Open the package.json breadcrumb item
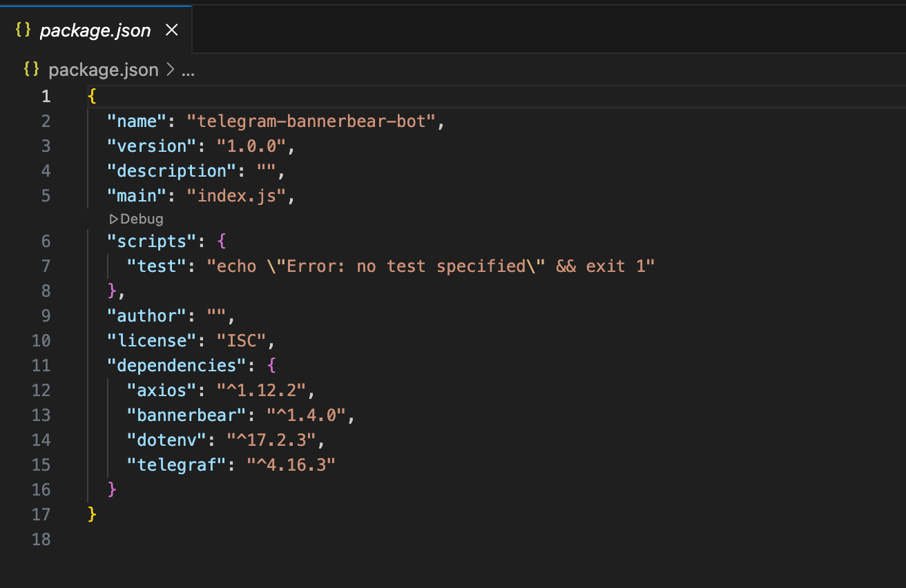Image resolution: width=906 pixels, height=588 pixels. pyautogui.click(x=103, y=70)
